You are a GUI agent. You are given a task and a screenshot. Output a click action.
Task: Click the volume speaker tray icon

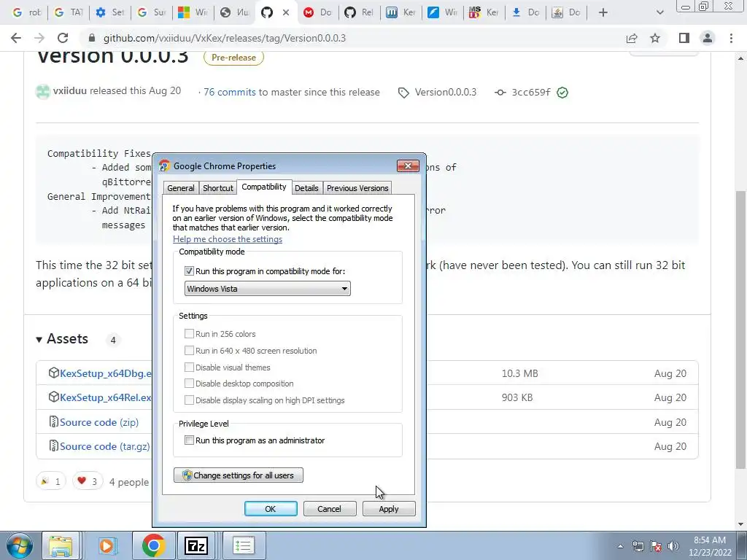click(673, 546)
